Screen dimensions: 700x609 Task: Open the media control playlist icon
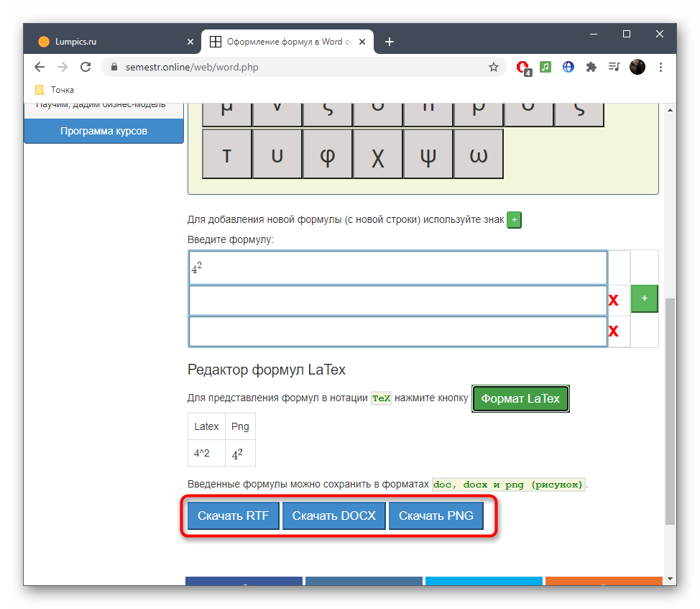(614, 67)
